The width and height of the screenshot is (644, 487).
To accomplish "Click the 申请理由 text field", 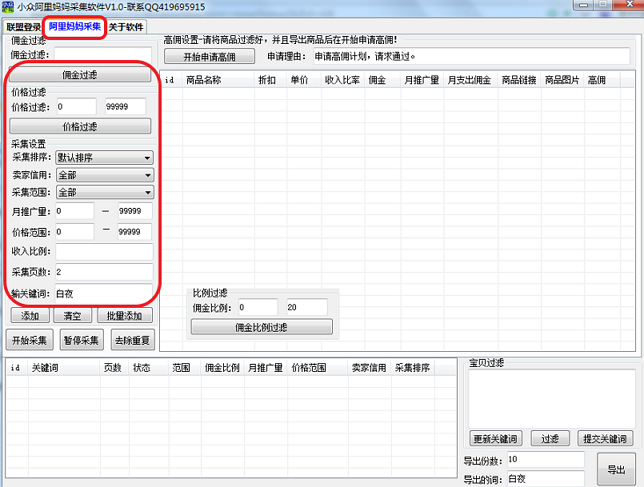I will (472, 56).
